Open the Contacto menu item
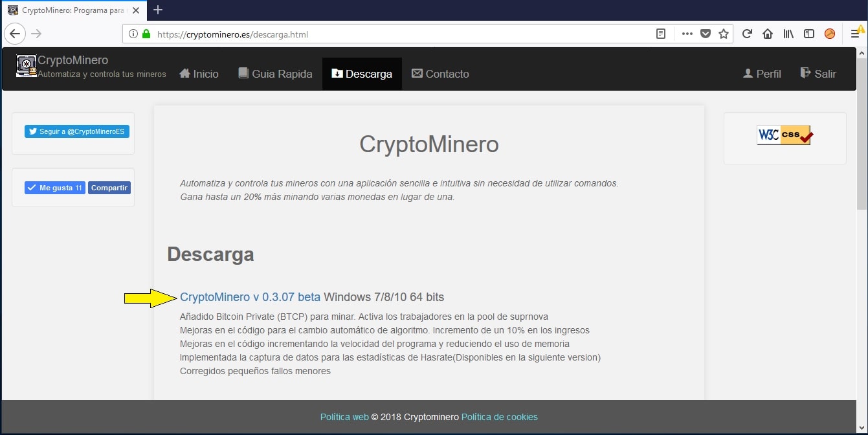Image resolution: width=868 pixels, height=435 pixels. [x=440, y=74]
